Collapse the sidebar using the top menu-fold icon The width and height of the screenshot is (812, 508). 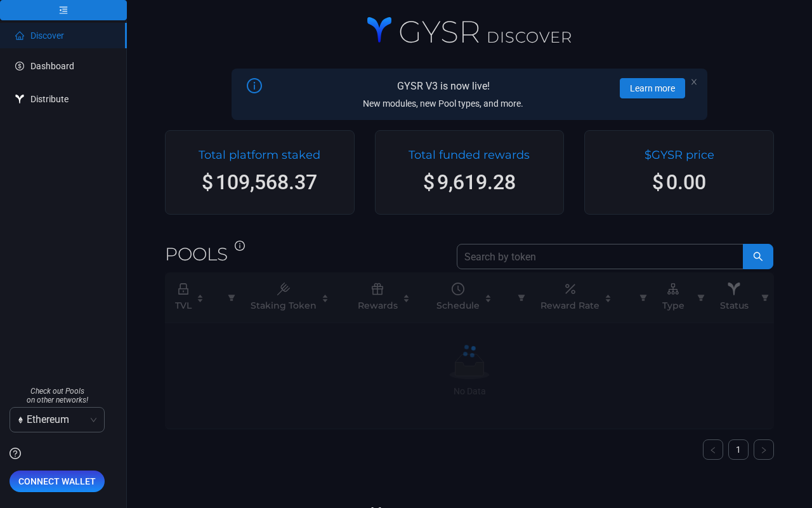pyautogui.click(x=63, y=10)
